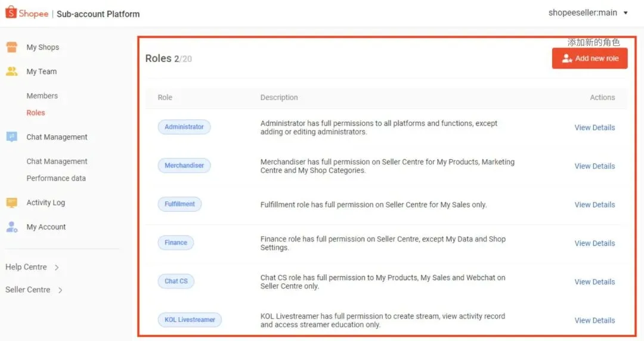Open the Chat Management sub-item
Image resolution: width=644 pixels, height=341 pixels.
coord(57,162)
